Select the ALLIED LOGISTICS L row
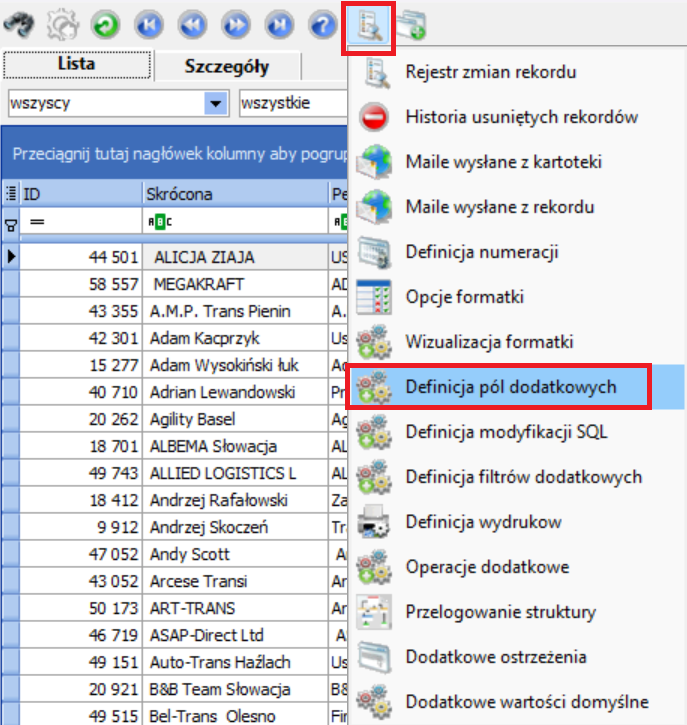The width and height of the screenshot is (687, 725). [x=175, y=473]
